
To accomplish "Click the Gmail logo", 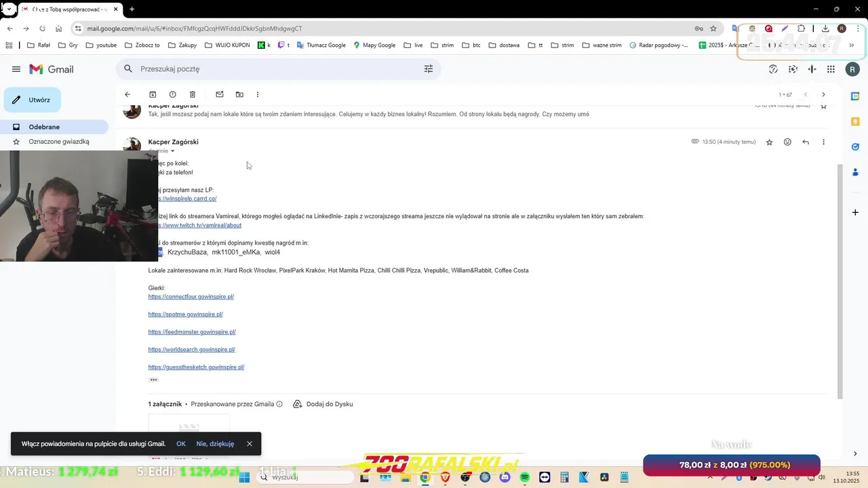I will [52, 69].
